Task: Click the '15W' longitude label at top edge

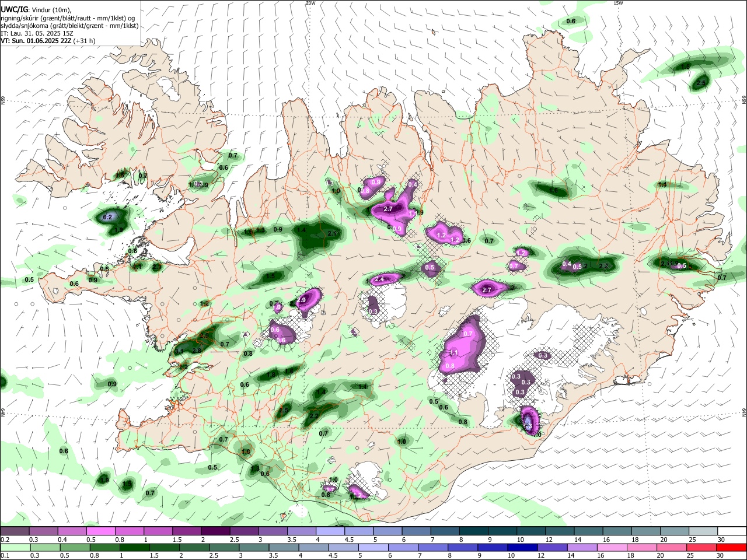Action: click(x=618, y=3)
